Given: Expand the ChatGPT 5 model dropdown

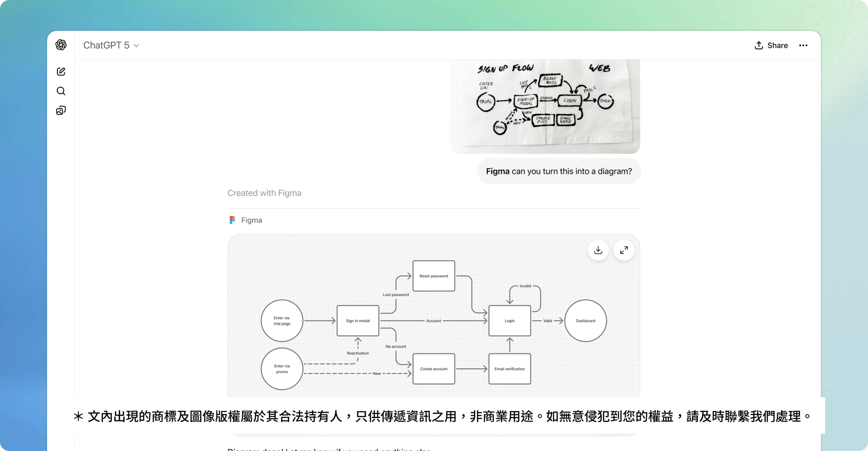Looking at the screenshot, I should (x=111, y=46).
